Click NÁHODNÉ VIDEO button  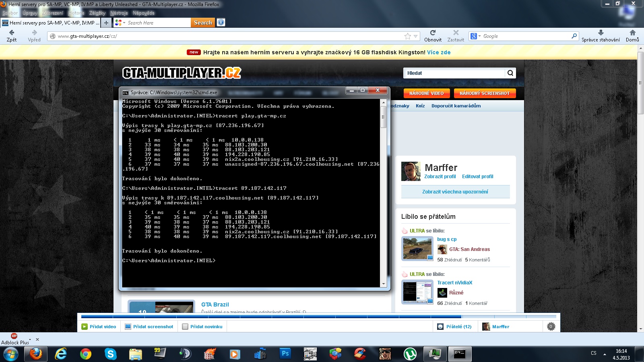point(426,93)
